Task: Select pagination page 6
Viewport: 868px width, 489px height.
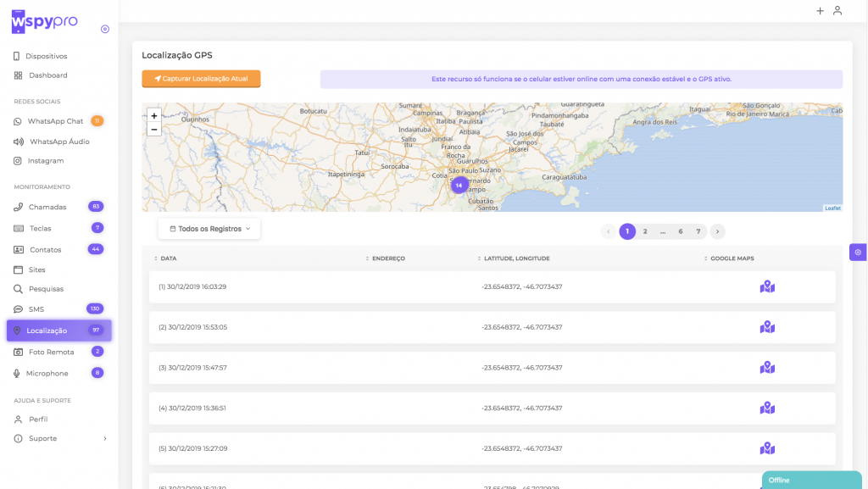Action: coord(681,231)
